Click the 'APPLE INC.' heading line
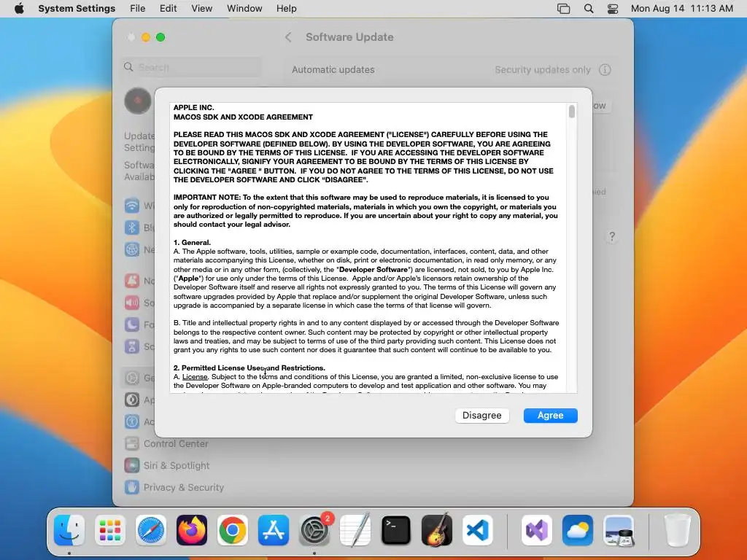 (x=194, y=108)
